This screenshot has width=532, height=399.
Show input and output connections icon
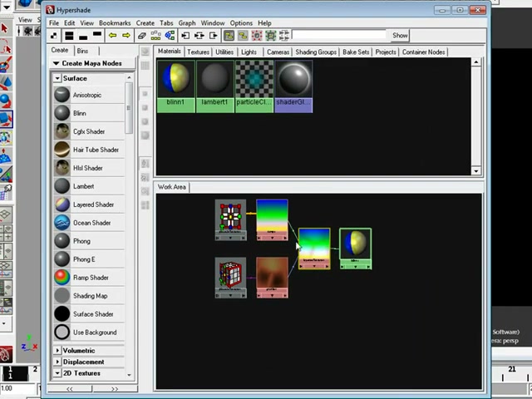click(199, 35)
